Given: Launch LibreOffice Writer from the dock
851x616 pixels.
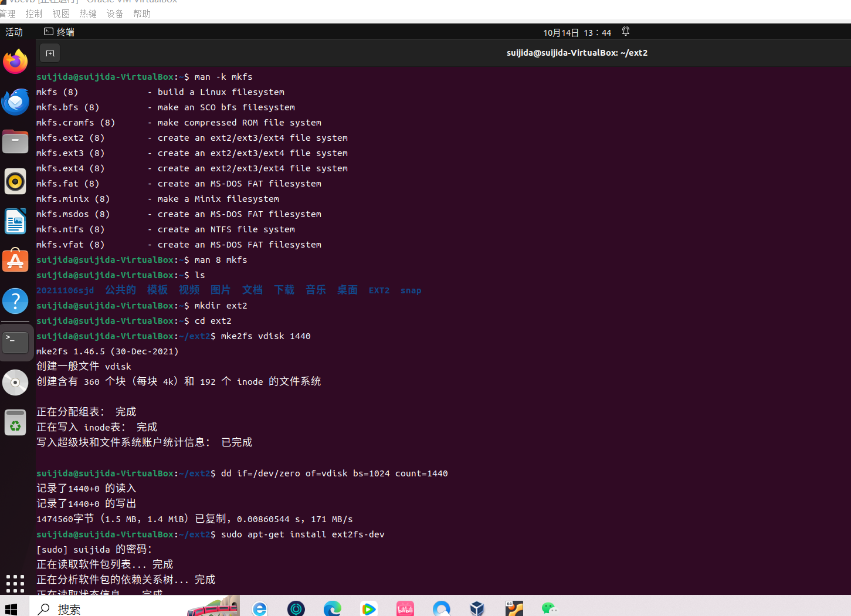Looking at the screenshot, I should [15, 221].
